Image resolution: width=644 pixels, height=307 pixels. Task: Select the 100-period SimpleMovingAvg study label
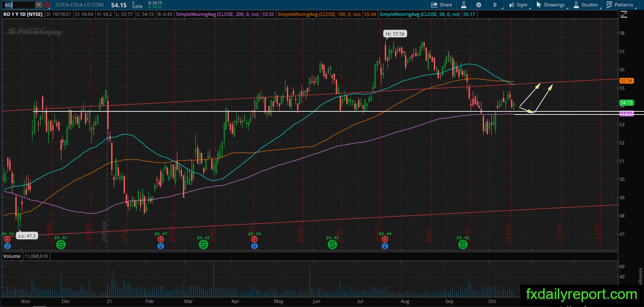click(319, 14)
